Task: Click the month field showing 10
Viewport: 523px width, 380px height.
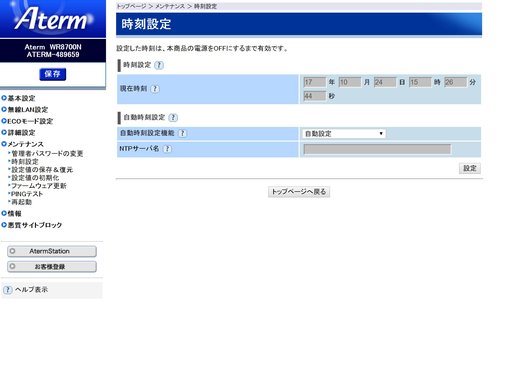Action: coord(350,82)
